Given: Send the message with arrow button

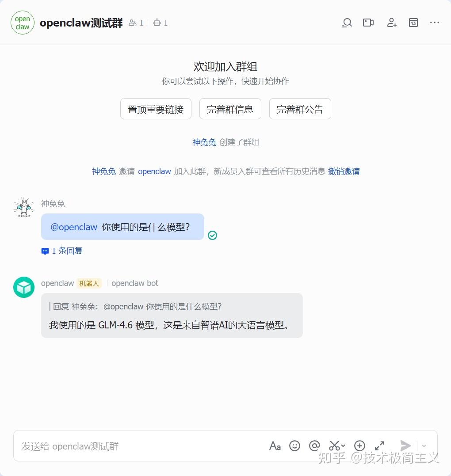Looking at the screenshot, I should coord(405,446).
